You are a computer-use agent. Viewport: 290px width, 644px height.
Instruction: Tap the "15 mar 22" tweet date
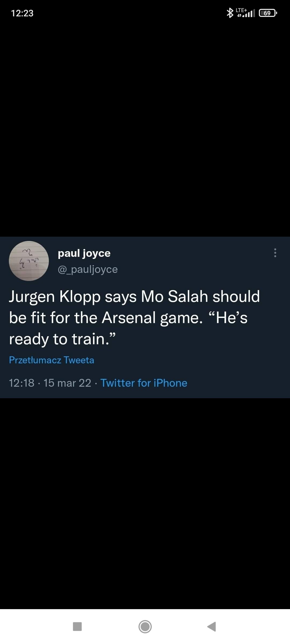click(x=67, y=383)
